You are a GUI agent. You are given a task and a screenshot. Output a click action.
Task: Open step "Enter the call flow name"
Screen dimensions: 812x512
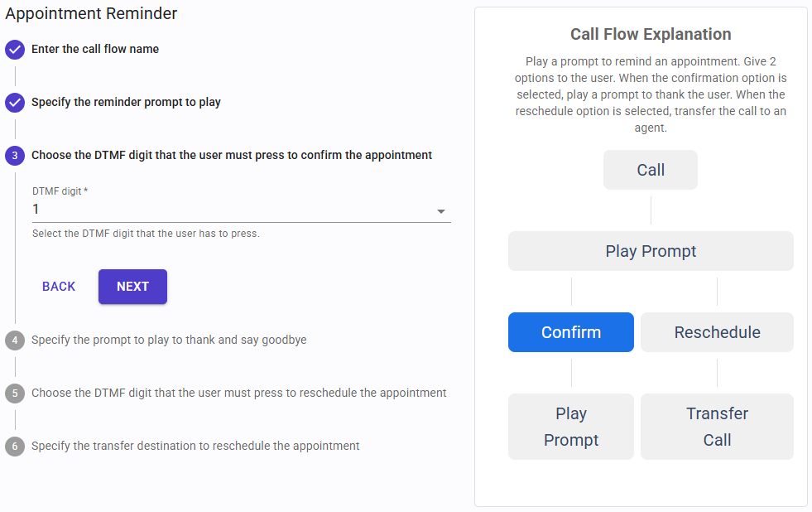click(95, 50)
